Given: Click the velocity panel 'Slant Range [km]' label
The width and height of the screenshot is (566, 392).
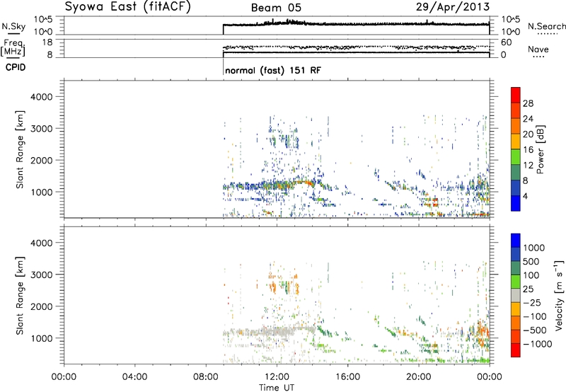Looking at the screenshot, I should click(x=20, y=296).
